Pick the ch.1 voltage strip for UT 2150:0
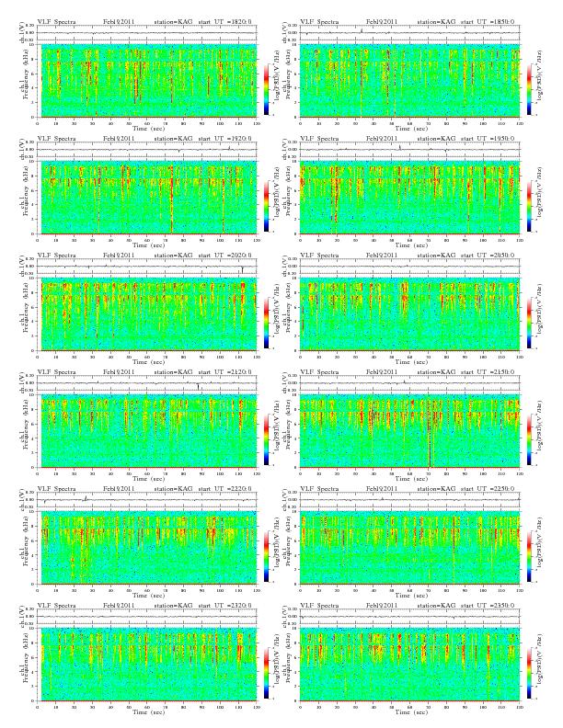 409,383
